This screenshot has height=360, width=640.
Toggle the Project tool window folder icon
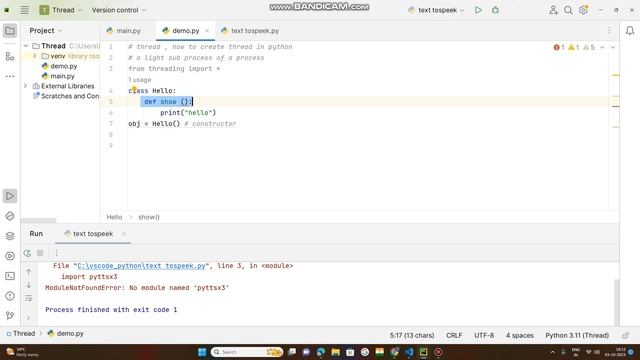[x=10, y=31]
